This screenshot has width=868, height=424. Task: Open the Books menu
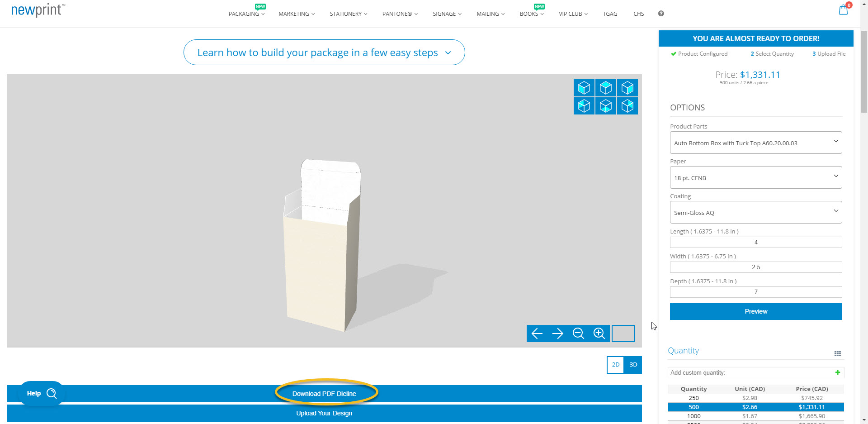tap(532, 14)
